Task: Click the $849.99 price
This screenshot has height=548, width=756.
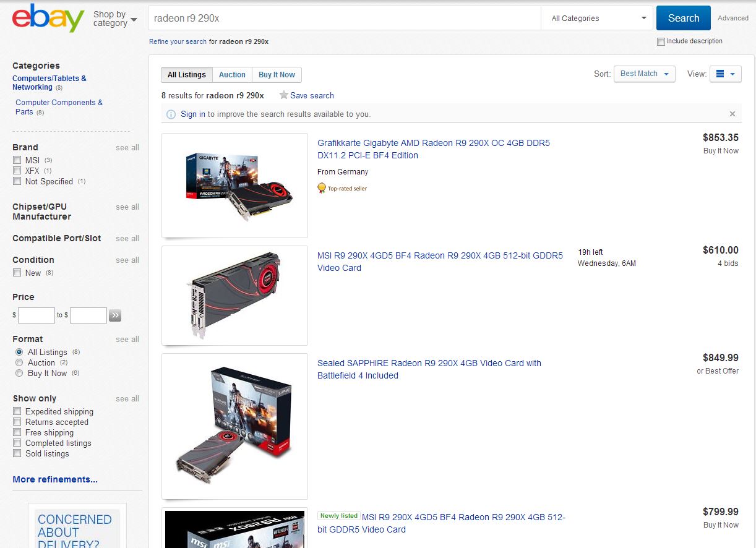Action: coord(721,358)
